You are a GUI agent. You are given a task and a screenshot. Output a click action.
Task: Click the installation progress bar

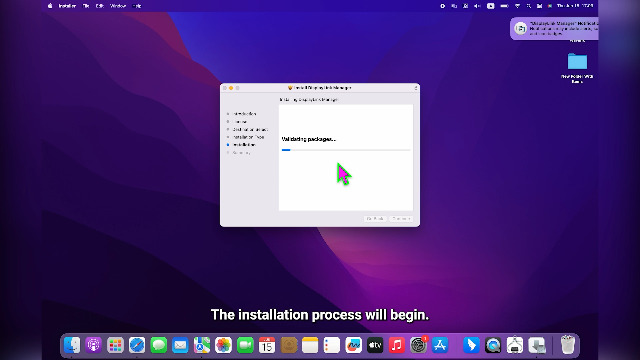(x=346, y=150)
